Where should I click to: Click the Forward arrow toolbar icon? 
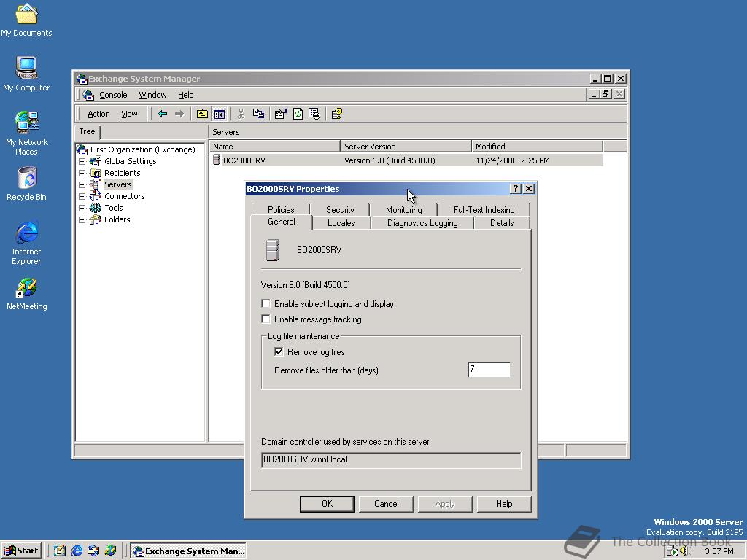tap(179, 114)
